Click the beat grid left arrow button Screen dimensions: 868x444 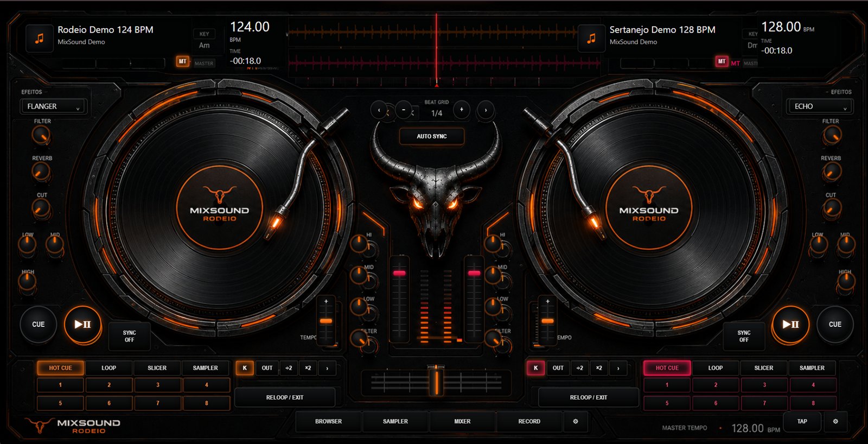point(379,110)
